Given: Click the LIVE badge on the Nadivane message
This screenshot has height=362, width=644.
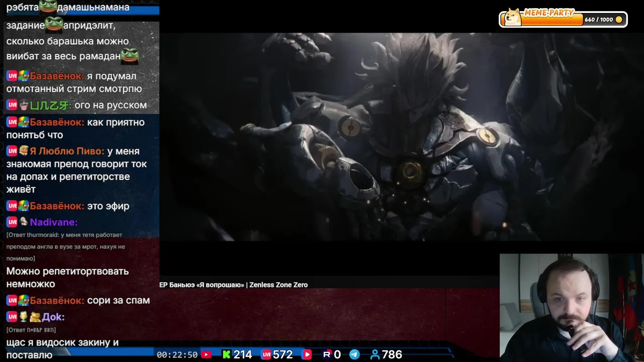Looking at the screenshot, I should coord(12,222).
